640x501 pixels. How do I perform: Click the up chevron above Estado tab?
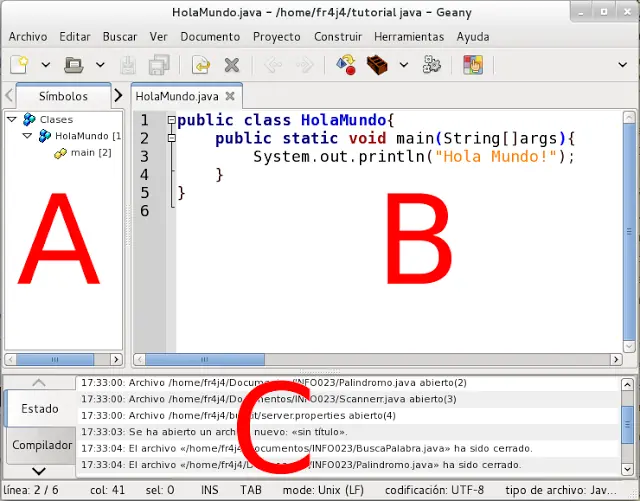(x=39, y=383)
